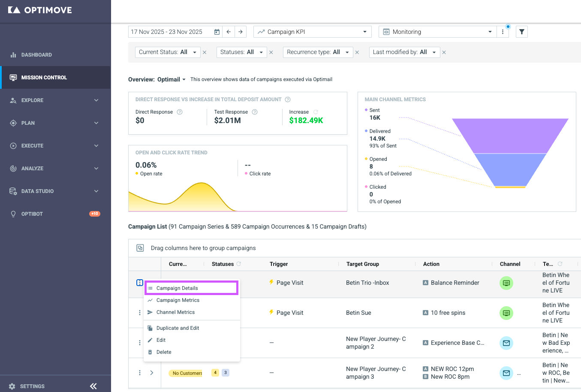Open the Statuses All dropdown
581x392 pixels.
(x=242, y=52)
